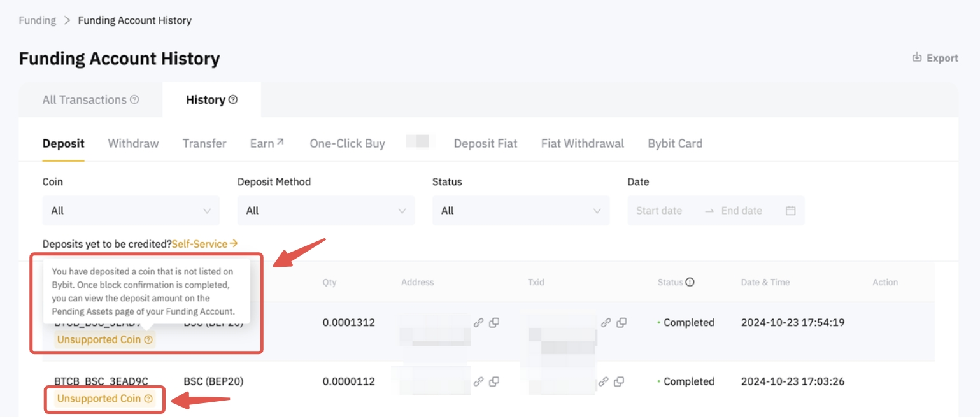This screenshot has width=980, height=419.
Task: Click the Export download icon
Action: pyautogui.click(x=917, y=58)
